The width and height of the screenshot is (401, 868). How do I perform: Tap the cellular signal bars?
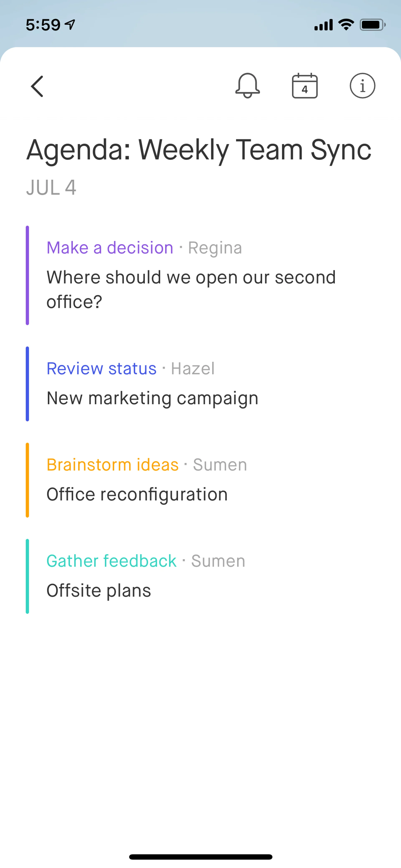(x=323, y=25)
